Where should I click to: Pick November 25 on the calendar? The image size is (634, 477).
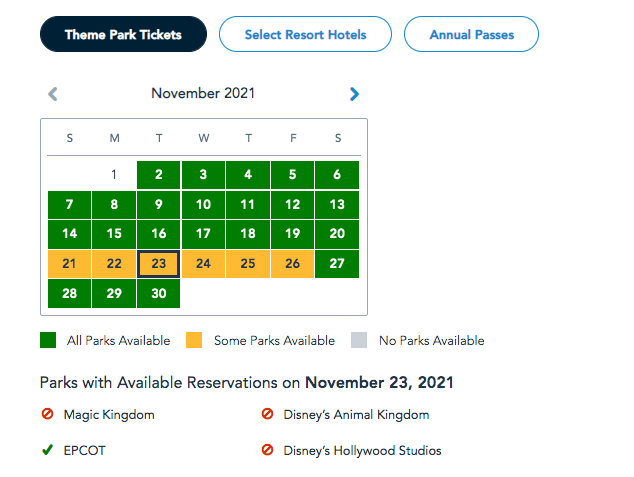tap(248, 264)
